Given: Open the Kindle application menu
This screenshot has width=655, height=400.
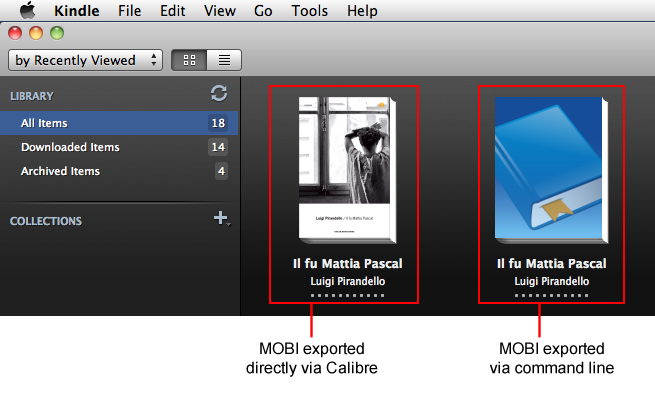Looking at the screenshot, I should (77, 11).
